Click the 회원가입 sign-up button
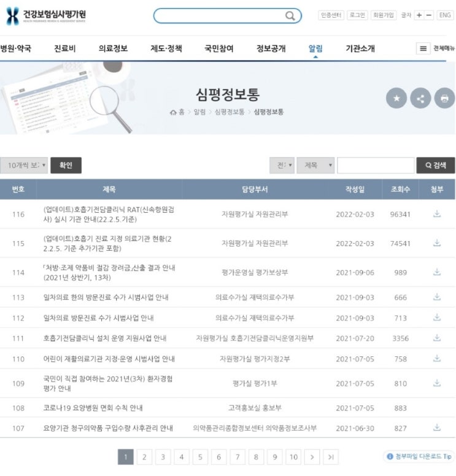This screenshot has width=456, height=476. click(384, 15)
